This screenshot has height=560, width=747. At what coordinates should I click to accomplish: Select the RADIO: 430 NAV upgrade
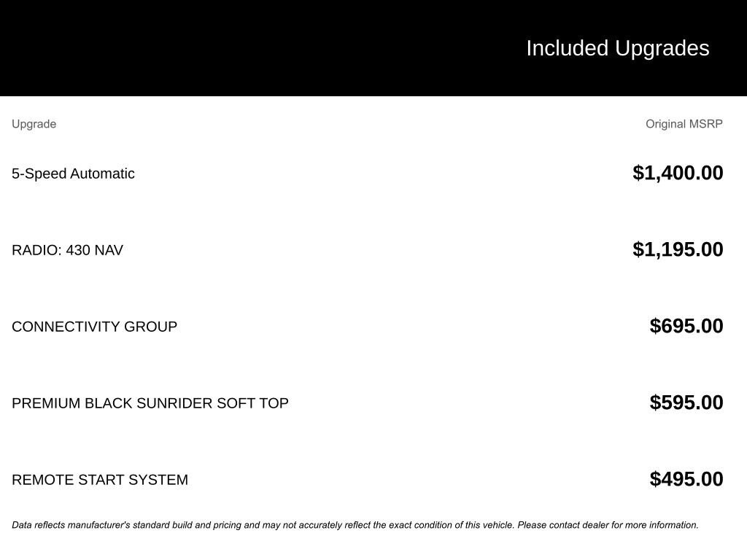click(x=67, y=250)
